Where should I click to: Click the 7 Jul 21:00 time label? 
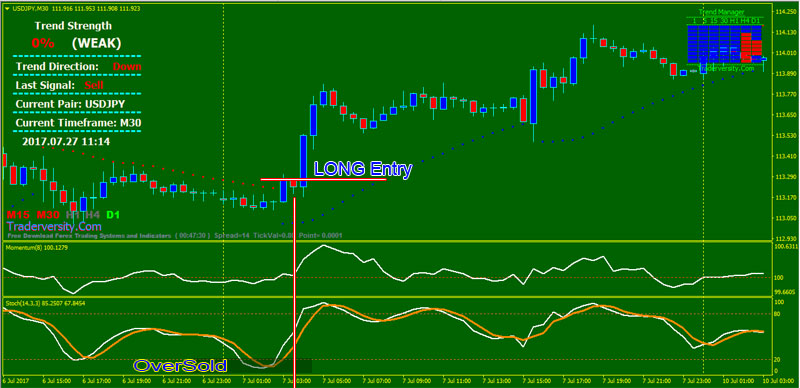pyautogui.click(x=656, y=381)
